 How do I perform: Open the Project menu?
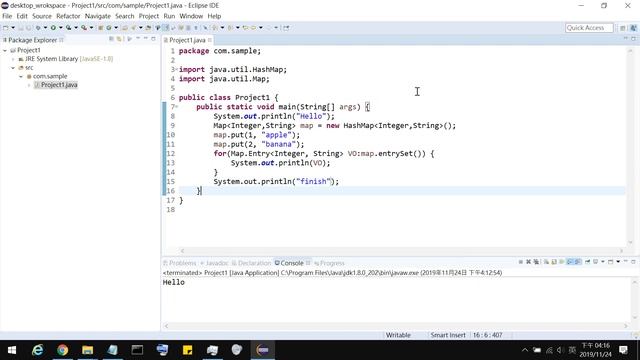149,16
